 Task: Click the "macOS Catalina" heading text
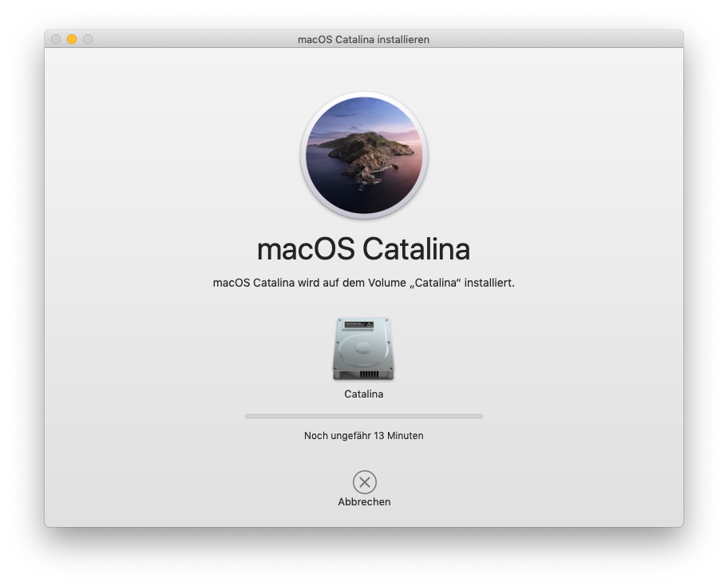364,249
